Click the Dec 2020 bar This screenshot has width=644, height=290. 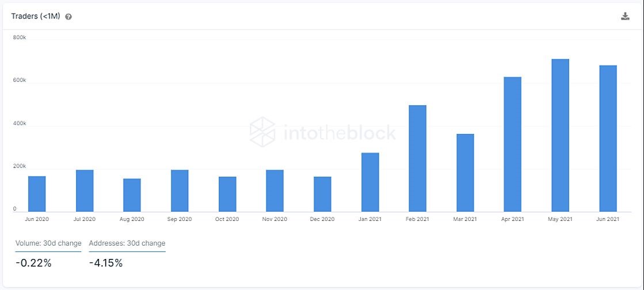322,194
